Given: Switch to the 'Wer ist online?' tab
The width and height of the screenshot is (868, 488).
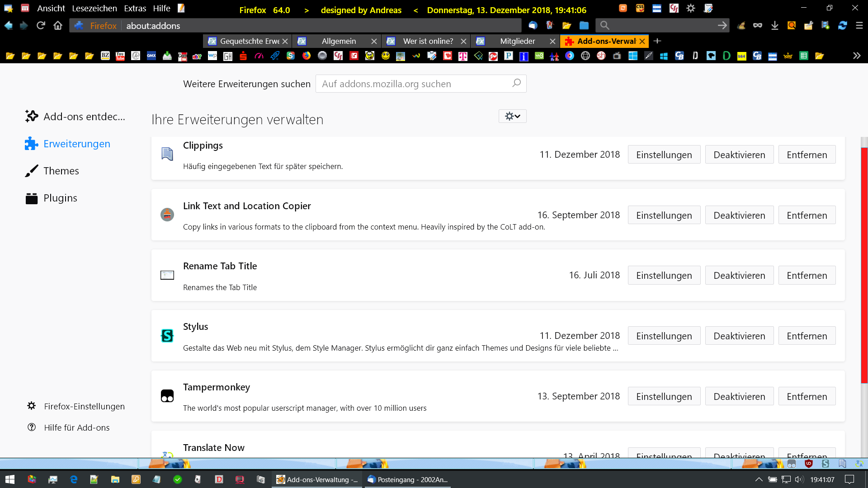Looking at the screenshot, I should (x=427, y=41).
